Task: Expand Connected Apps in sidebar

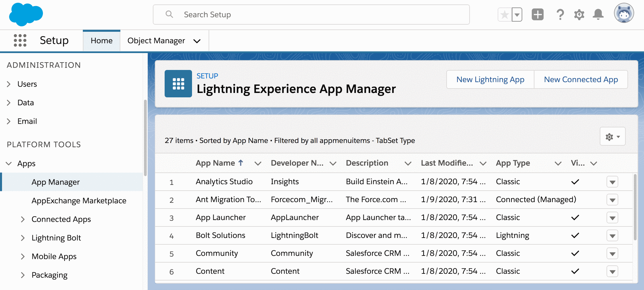Action: (23, 219)
